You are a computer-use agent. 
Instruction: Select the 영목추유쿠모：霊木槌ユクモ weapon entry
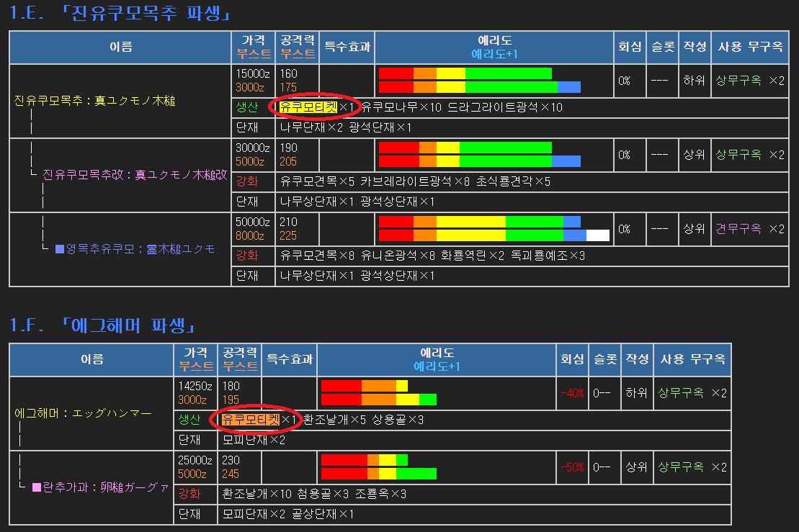[x=140, y=249]
